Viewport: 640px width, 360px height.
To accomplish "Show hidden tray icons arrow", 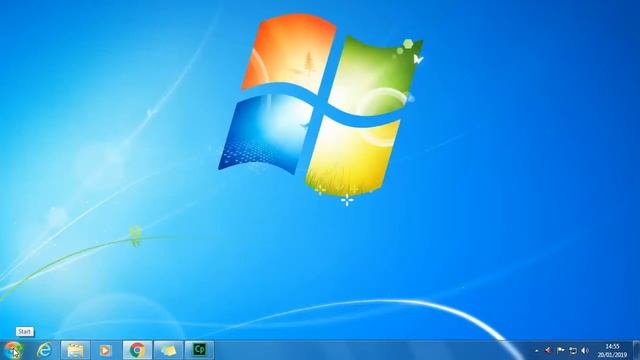I will click(x=537, y=351).
